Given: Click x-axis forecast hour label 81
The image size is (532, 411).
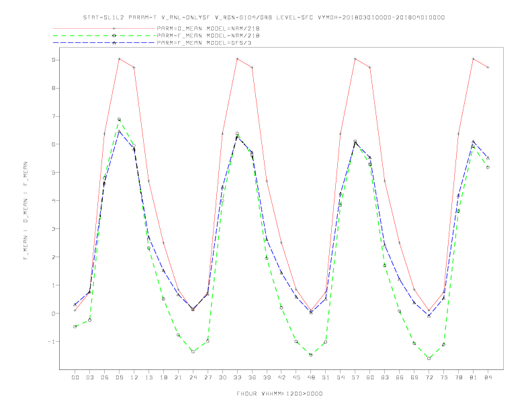Looking at the screenshot, I should pos(474,377).
